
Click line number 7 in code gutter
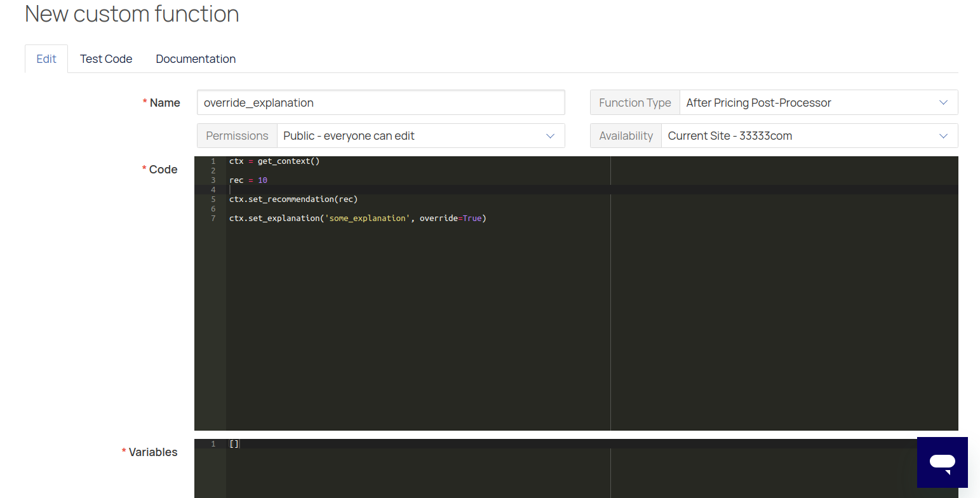(213, 219)
